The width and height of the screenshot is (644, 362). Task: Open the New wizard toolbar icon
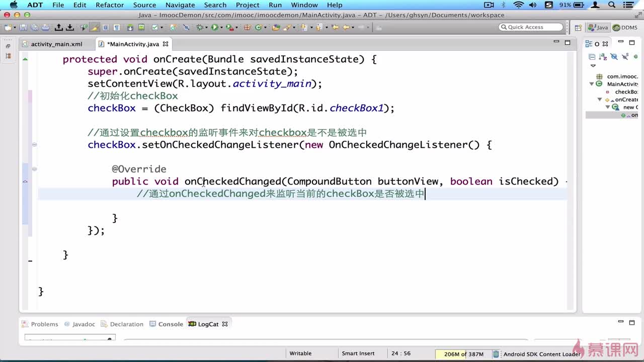coord(8,27)
